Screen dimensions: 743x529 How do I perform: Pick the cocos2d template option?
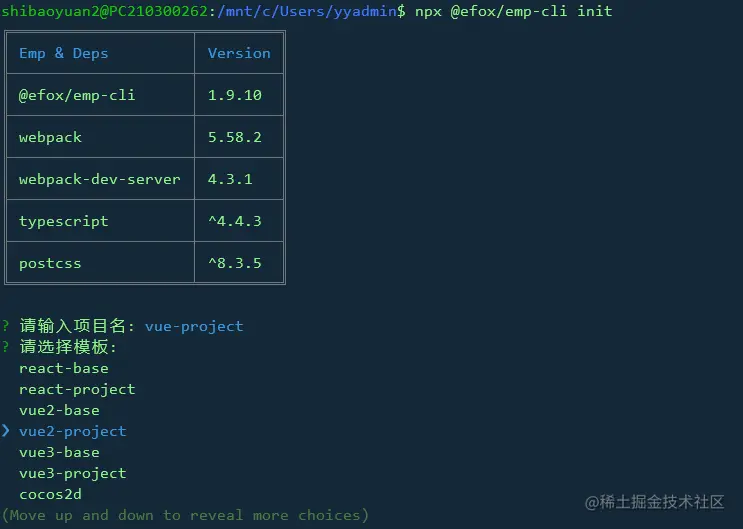[x=50, y=494]
